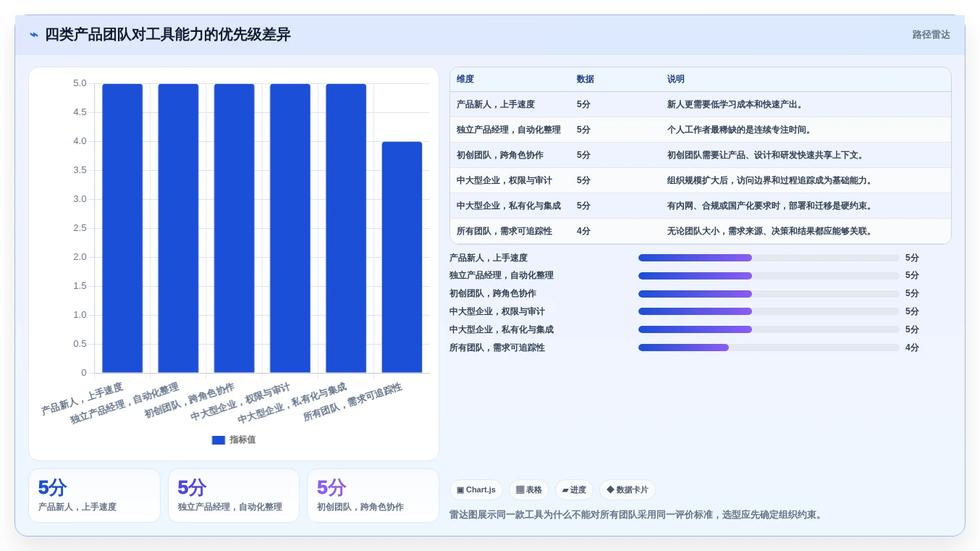
Task: Click the page title 四类产品团队对工具能力的优先级差异
Action: point(168,35)
